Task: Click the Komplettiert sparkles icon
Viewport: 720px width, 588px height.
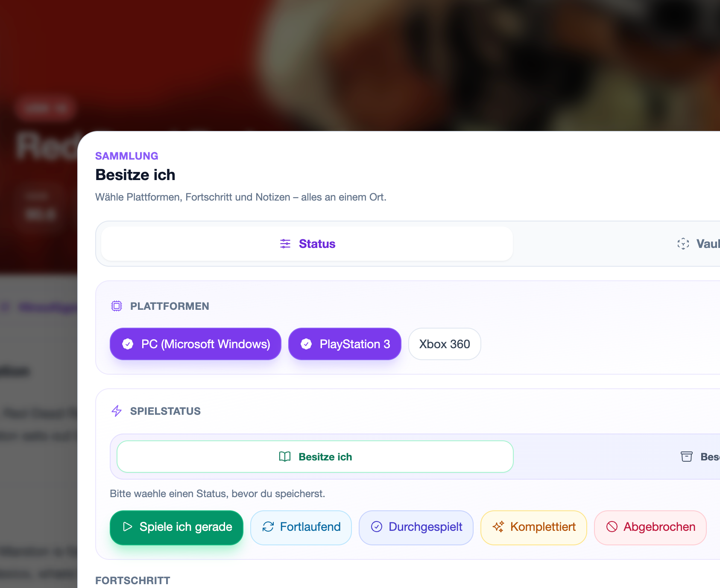Action: (x=498, y=527)
